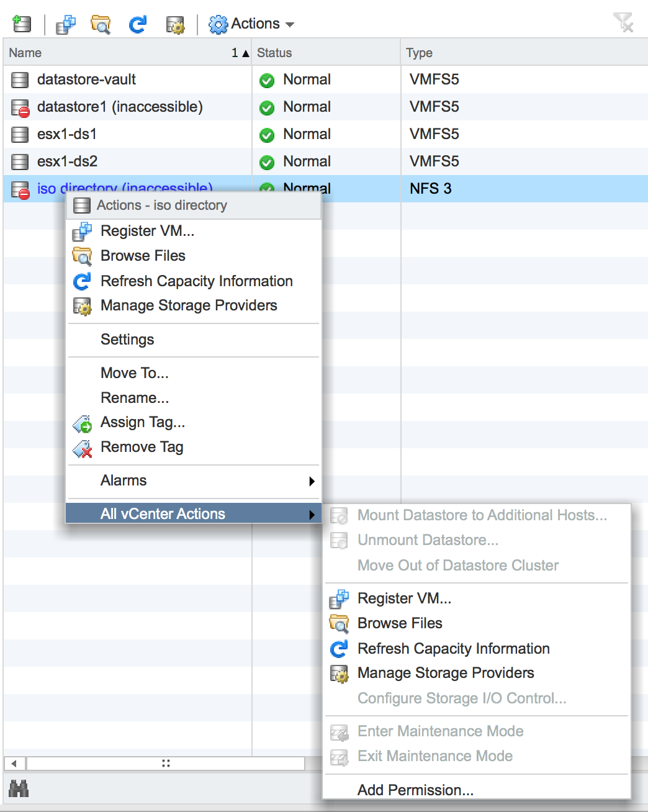Choose Add Permission... in submenu
Screen dimensions: 648x812
click(477, 790)
